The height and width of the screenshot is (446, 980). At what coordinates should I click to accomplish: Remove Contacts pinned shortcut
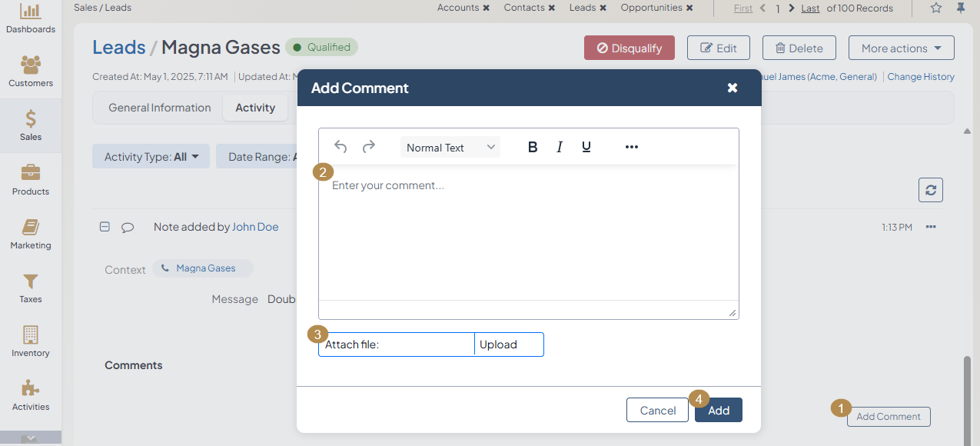tap(552, 8)
